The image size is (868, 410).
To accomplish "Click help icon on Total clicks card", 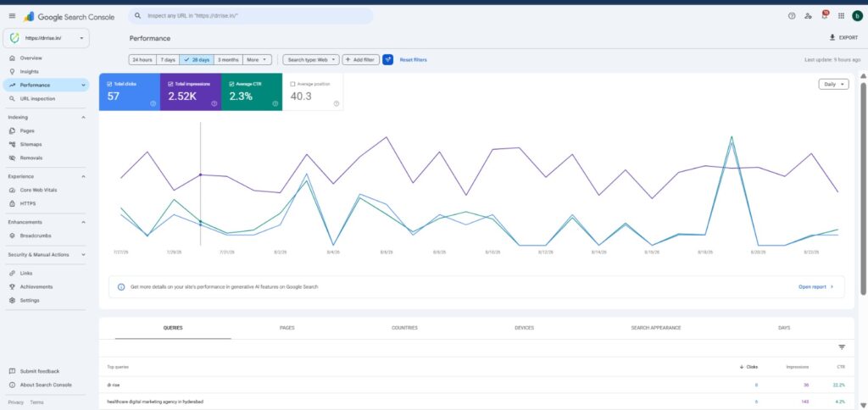I will 153,103.
